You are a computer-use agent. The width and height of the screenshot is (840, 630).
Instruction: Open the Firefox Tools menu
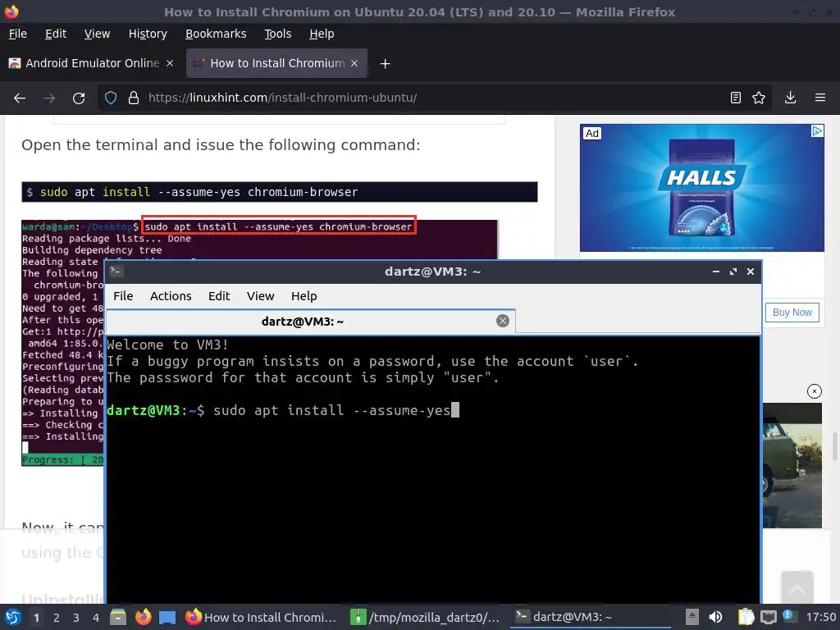click(x=277, y=34)
